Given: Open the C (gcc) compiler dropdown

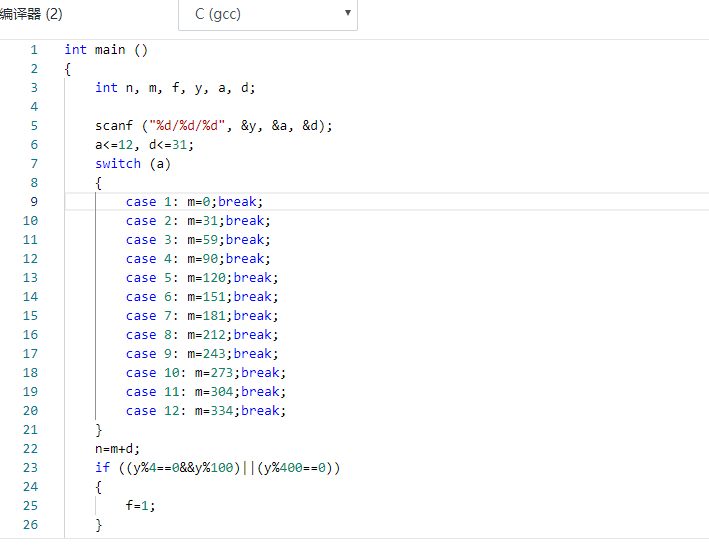Looking at the screenshot, I should tap(268, 14).
